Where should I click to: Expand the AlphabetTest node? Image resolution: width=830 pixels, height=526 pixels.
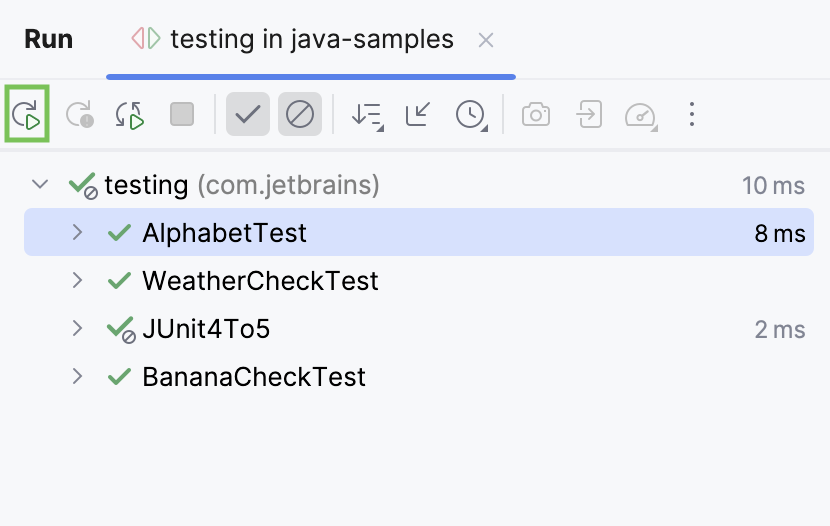click(x=77, y=233)
